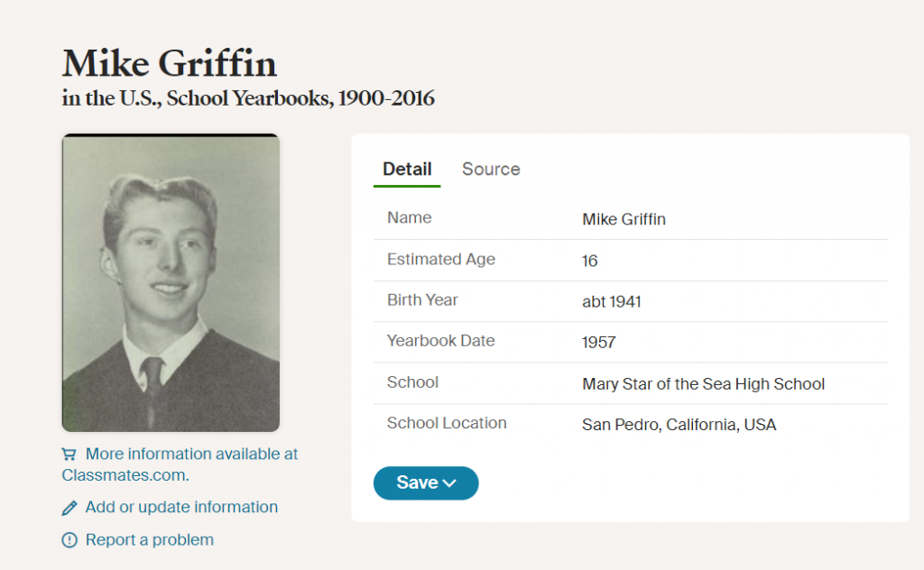Click the Name value Mike Griffin in table

624,219
